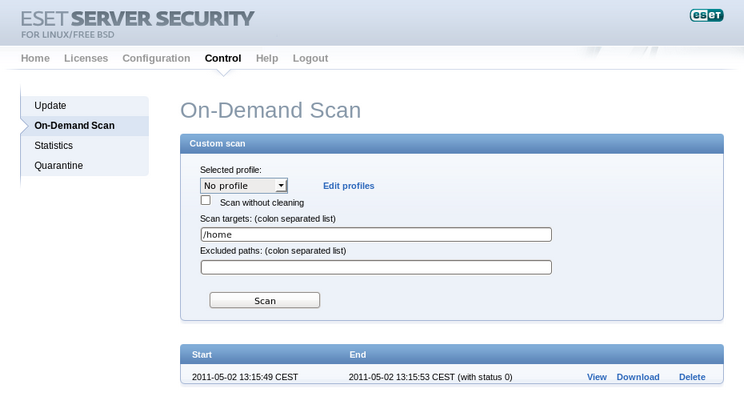Screen dimensions: 744x397
Task: Click Logout in navigation bar
Action: (x=310, y=58)
